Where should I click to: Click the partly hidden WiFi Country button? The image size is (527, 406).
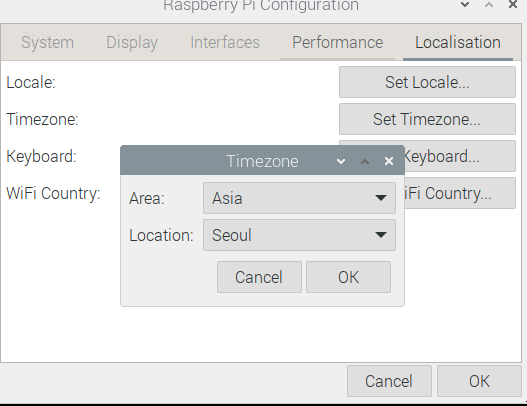(460, 193)
